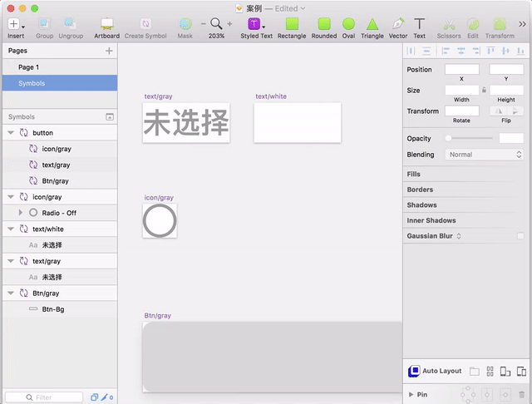This screenshot has width=532, height=404.
Task: Click the Mask toolbar icon
Action: [x=185, y=24]
